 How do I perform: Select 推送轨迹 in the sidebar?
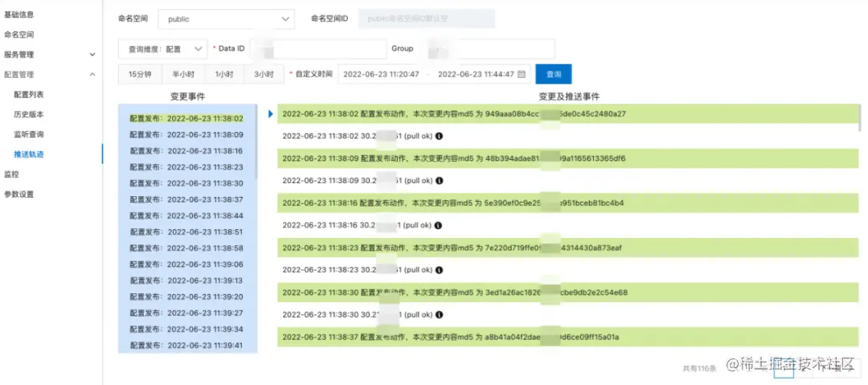[29, 154]
